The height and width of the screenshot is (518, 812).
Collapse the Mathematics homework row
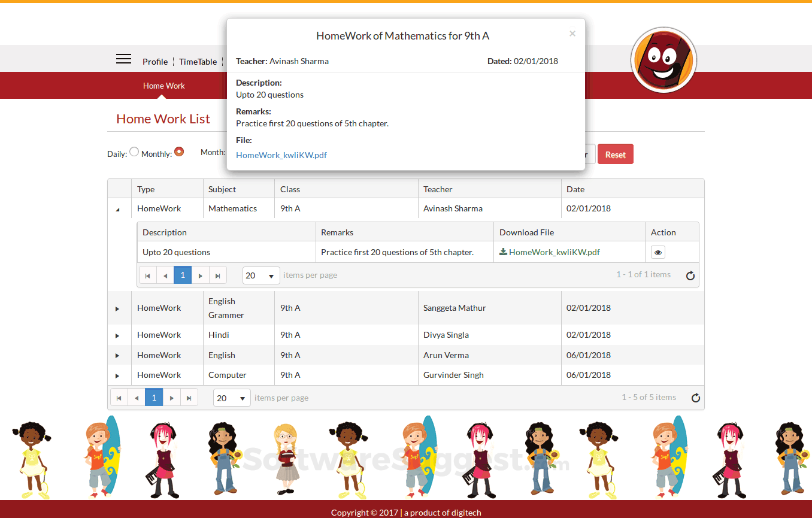pos(119,208)
